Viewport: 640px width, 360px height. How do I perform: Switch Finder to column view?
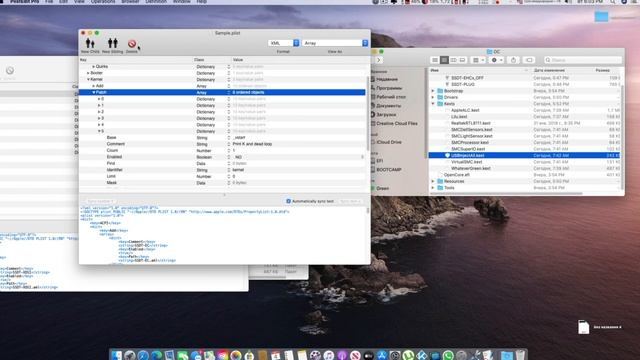click(x=453, y=60)
